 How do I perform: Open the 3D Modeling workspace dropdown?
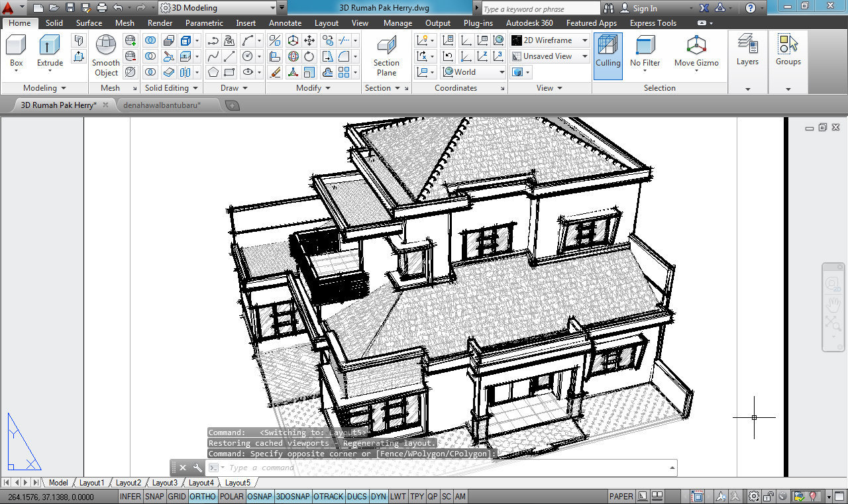217,8
